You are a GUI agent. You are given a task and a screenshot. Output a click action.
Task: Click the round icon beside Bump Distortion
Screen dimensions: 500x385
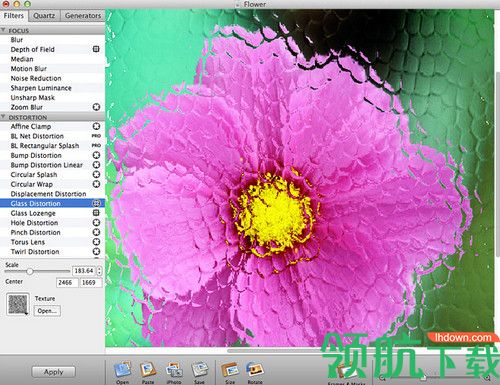[x=96, y=155]
